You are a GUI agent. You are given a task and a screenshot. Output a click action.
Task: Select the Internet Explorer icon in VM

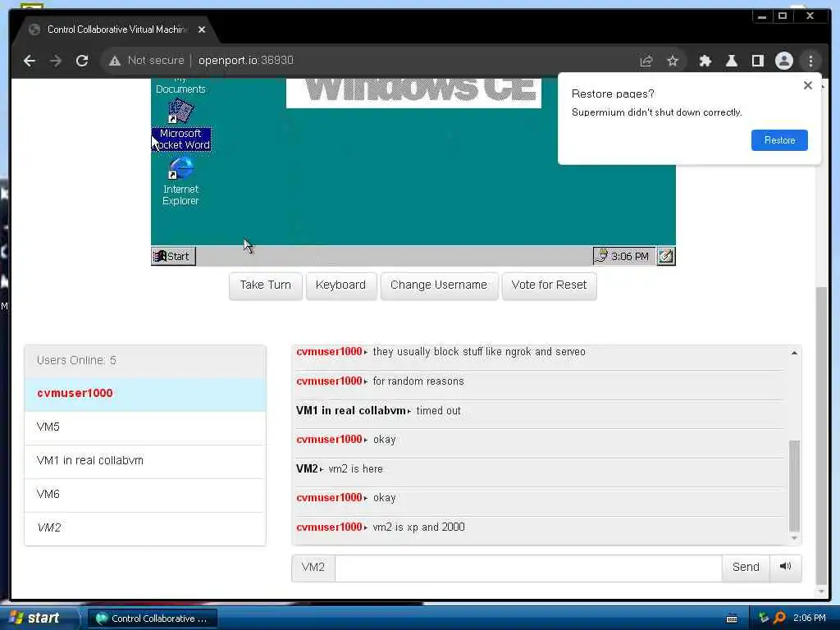click(180, 181)
